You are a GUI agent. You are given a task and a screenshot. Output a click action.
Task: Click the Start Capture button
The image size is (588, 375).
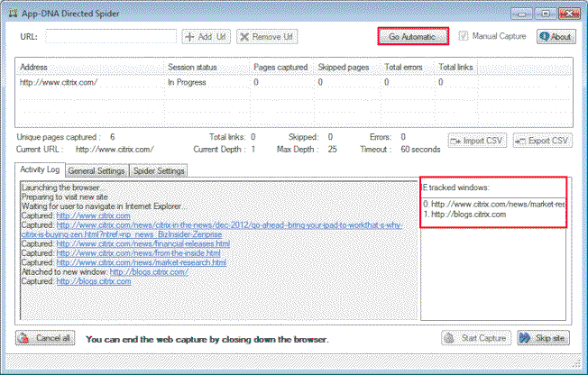[476, 338]
